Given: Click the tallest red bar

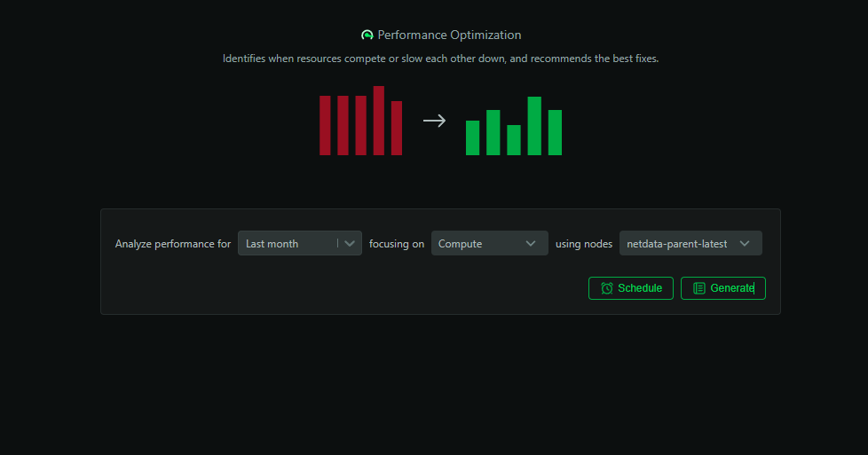Looking at the screenshot, I should tap(379, 121).
